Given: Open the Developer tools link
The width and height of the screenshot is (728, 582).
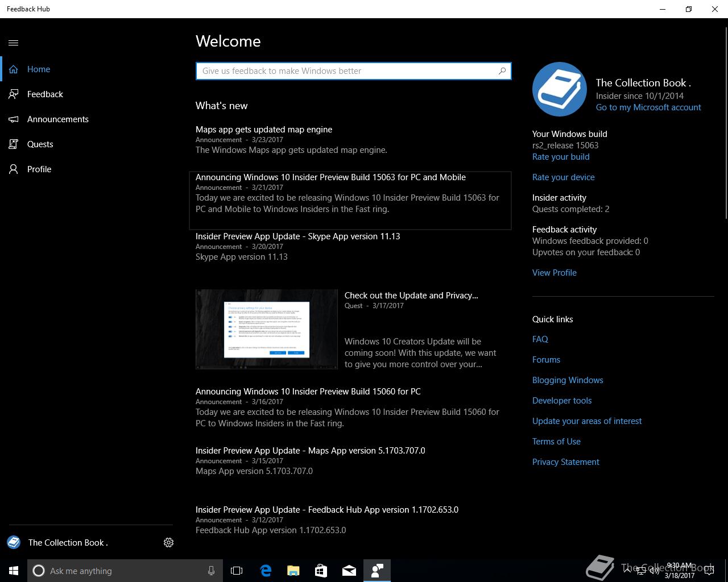Looking at the screenshot, I should 562,401.
